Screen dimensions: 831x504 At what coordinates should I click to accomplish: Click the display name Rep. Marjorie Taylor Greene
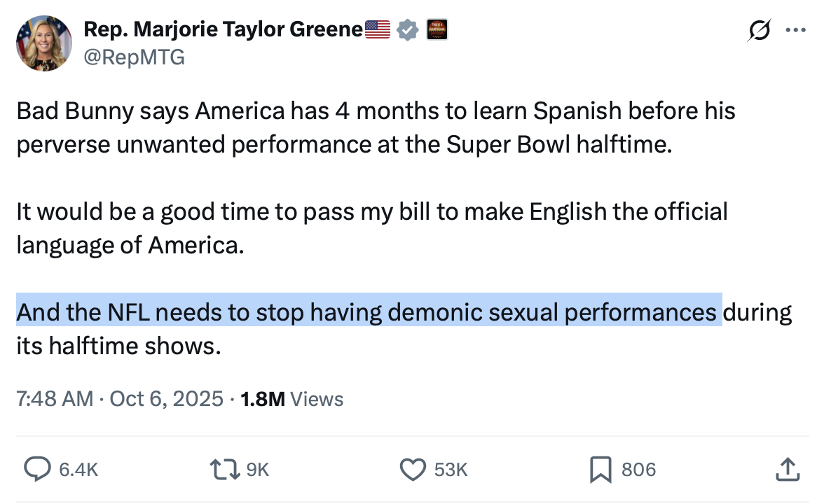click(x=224, y=30)
